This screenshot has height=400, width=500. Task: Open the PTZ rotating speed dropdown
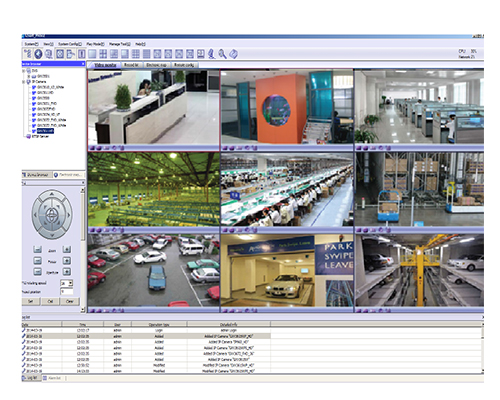[66, 283]
